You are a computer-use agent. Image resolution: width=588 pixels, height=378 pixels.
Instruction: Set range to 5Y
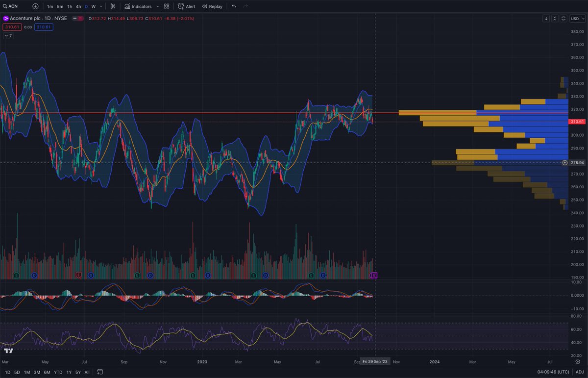(x=78, y=372)
